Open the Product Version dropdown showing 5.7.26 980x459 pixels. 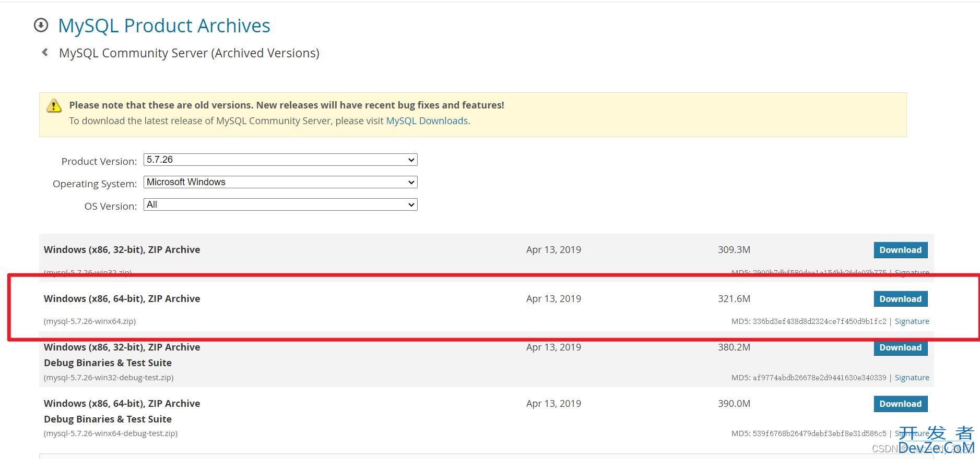tap(280, 160)
